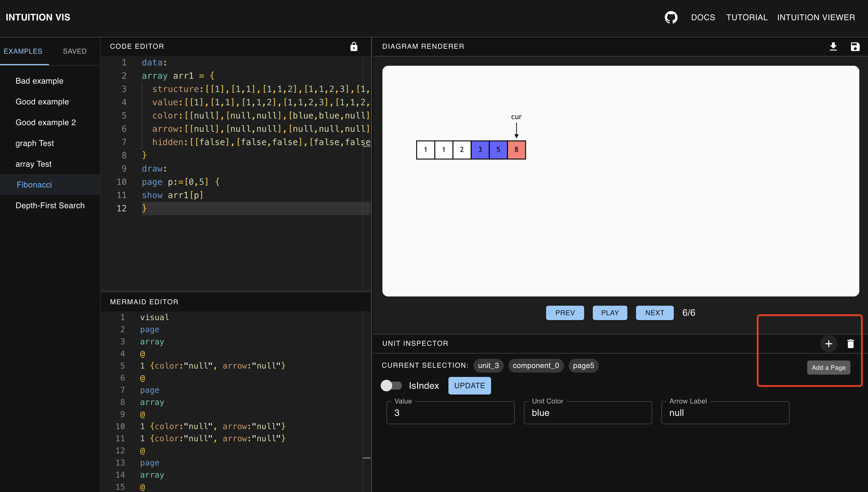Click the save/floppy icon in Diagram Renderer
Screen dimensions: 868x492
click(855, 46)
